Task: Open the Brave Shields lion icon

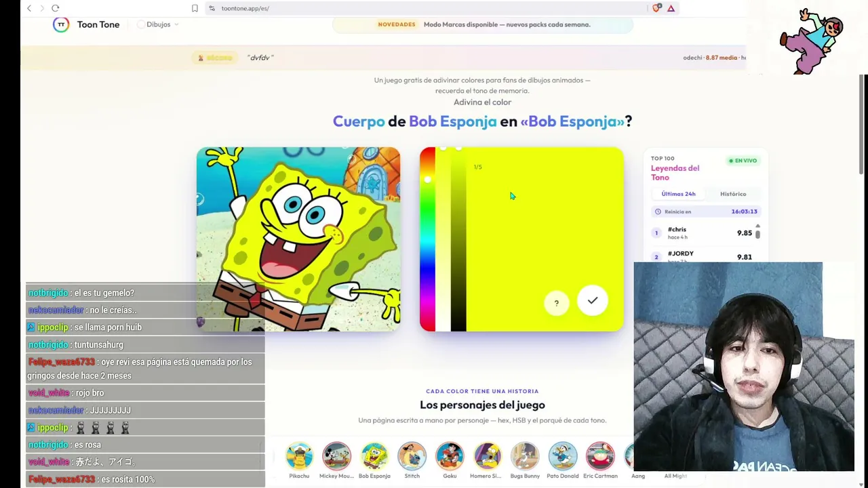Action: (x=656, y=8)
